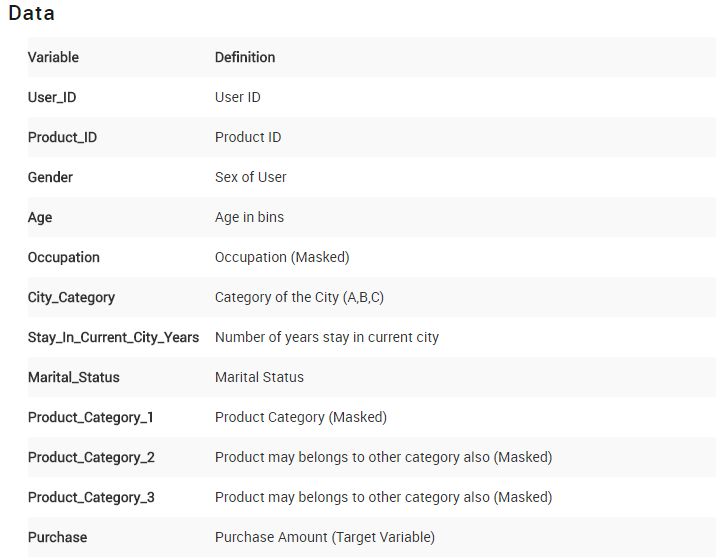
Task: Select the 'Age in bins' definition text
Action: pos(249,217)
